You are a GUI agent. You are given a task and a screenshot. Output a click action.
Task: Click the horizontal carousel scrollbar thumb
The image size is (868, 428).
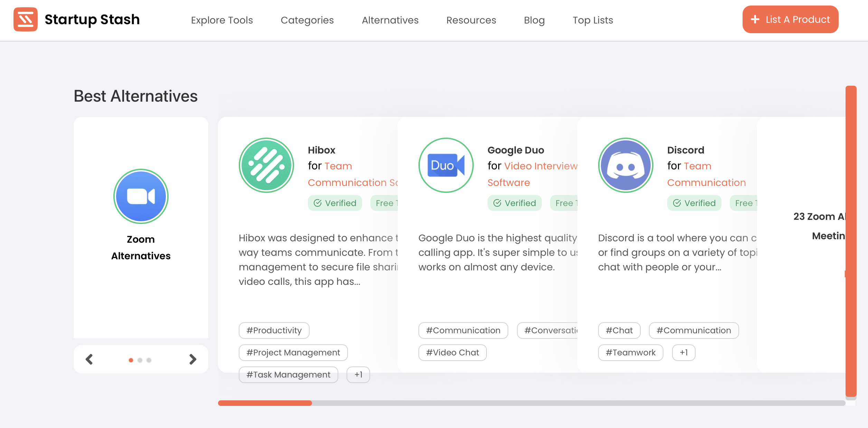coord(265,403)
